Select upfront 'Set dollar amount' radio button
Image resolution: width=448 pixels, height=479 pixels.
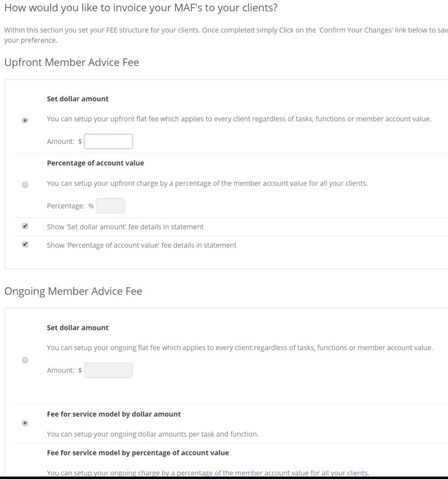coord(25,120)
